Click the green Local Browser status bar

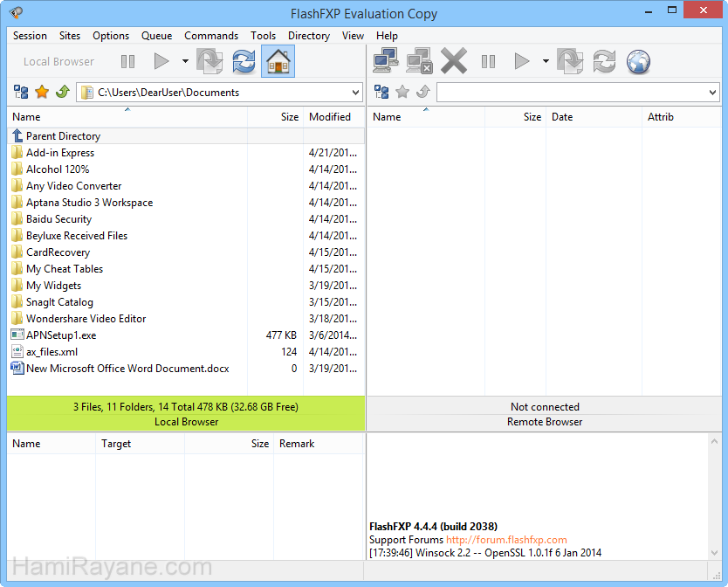pyautogui.click(x=186, y=414)
